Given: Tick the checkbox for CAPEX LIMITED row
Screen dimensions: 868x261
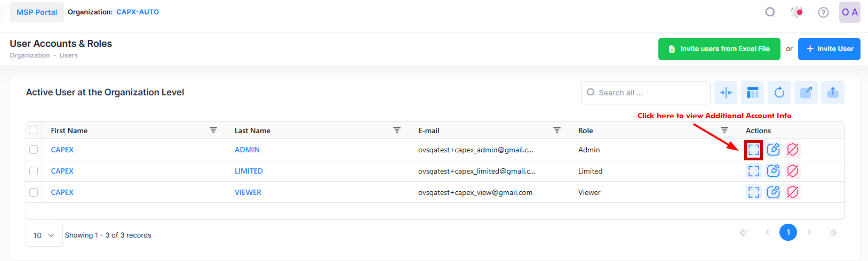Looking at the screenshot, I should pos(34,171).
